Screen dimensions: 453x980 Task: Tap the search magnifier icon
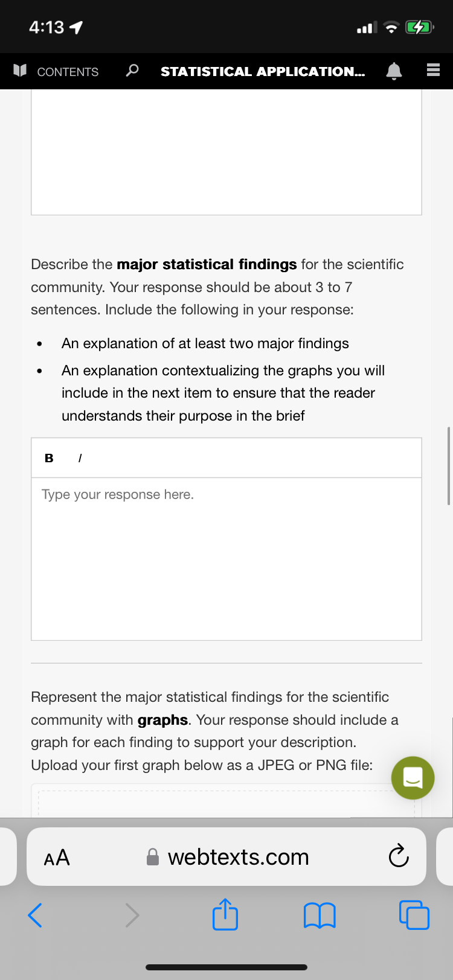pos(132,71)
